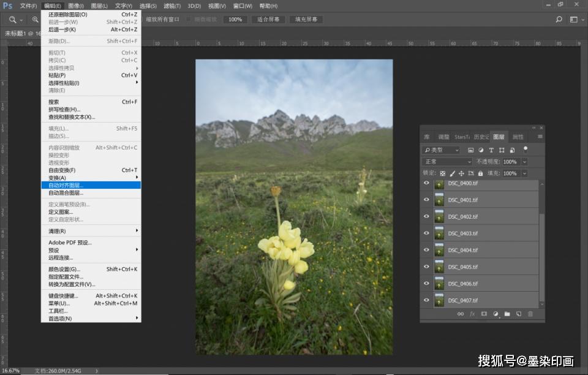Image resolution: width=588 pixels, height=375 pixels.
Task: Expand the opacity 不透明度 dropdown arrow
Action: tap(525, 162)
